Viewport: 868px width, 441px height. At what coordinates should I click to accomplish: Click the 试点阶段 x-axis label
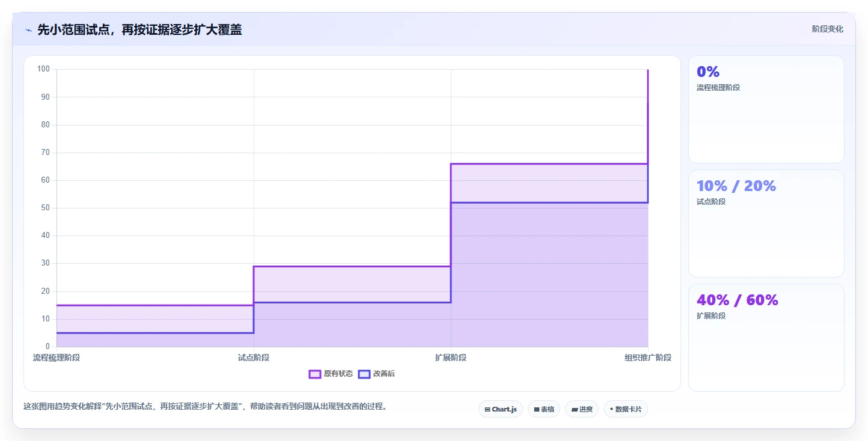coord(254,357)
